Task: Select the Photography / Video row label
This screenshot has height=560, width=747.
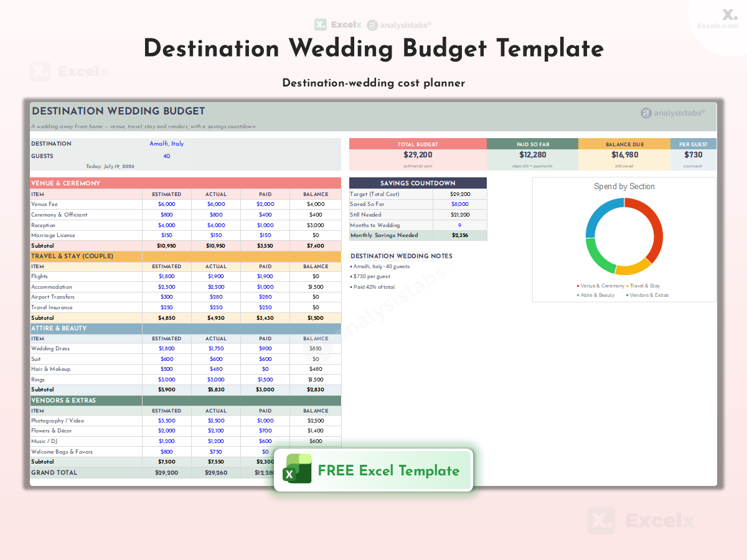Action: pos(86,421)
